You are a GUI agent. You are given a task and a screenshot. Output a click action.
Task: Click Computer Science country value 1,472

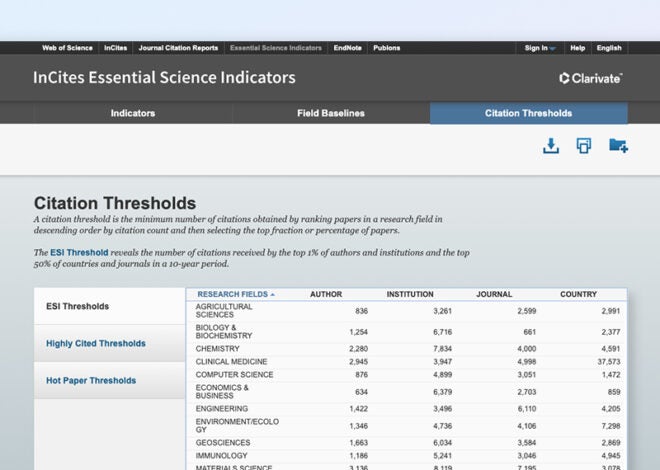[x=611, y=374]
